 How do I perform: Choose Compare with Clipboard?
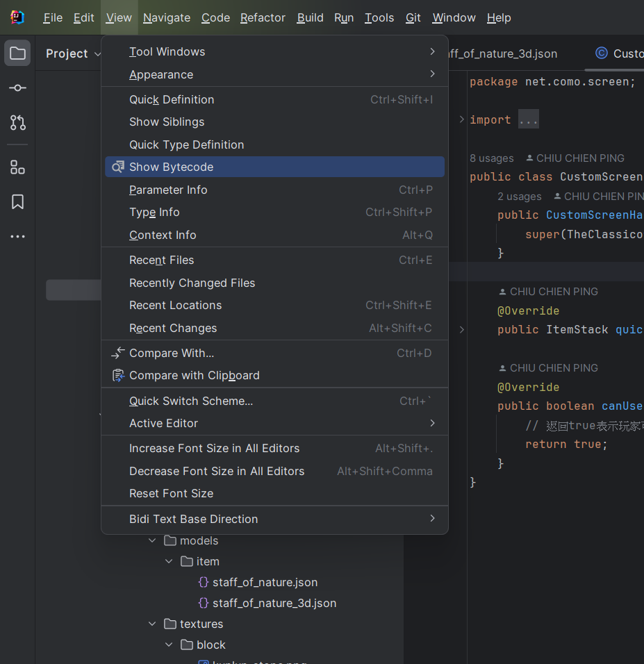pos(194,375)
